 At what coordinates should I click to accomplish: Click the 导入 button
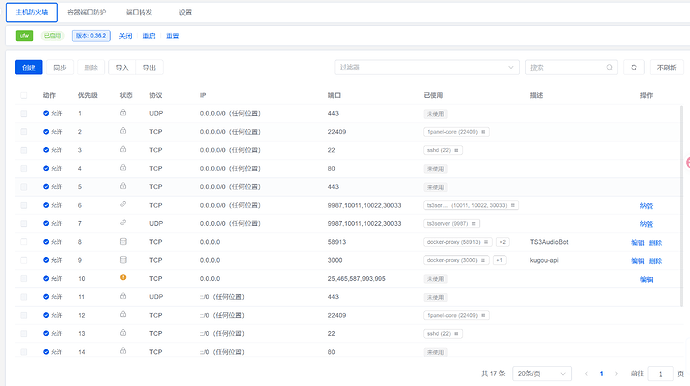(122, 67)
